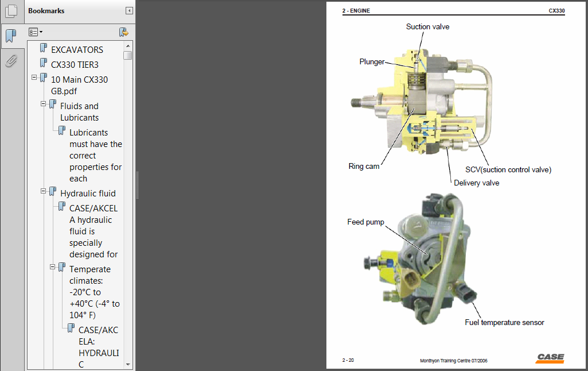Click the Delivery valve label
The height and width of the screenshot is (371, 588).
[476, 183]
